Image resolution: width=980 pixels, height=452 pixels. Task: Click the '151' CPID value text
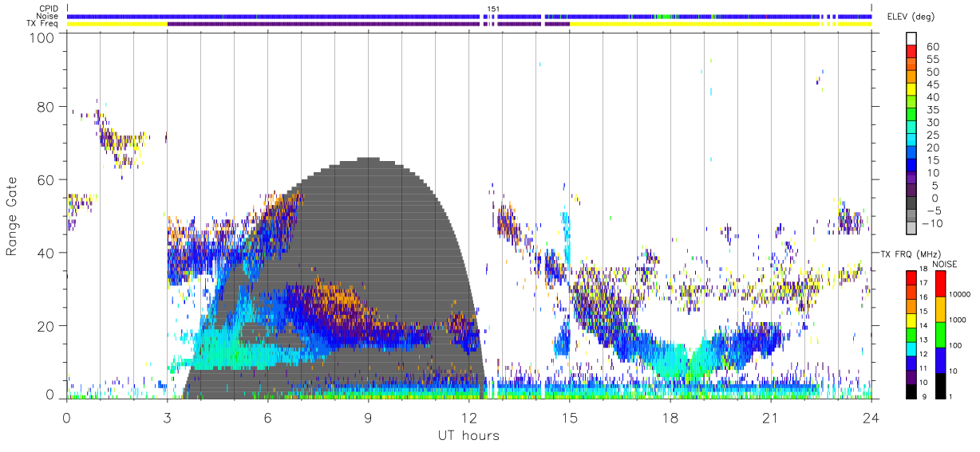click(x=493, y=9)
